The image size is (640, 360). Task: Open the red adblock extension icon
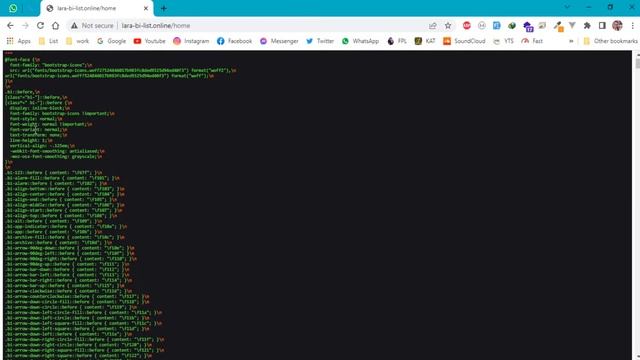click(x=467, y=25)
